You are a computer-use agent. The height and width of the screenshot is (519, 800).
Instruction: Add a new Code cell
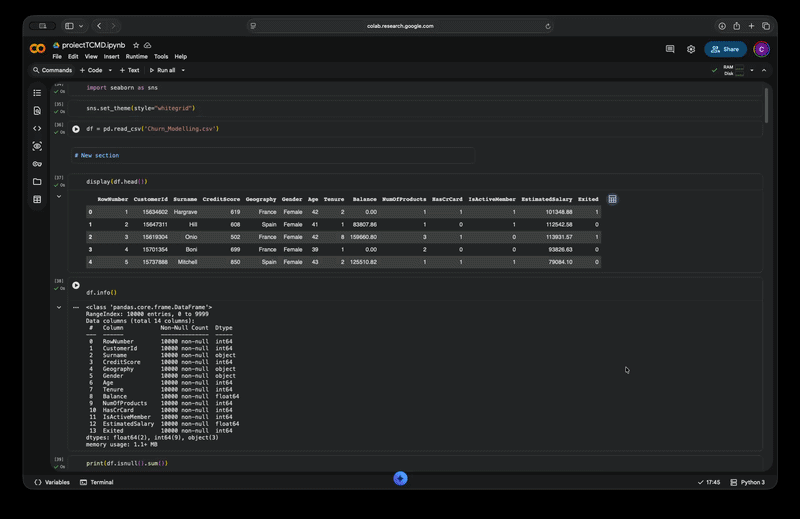(91, 70)
